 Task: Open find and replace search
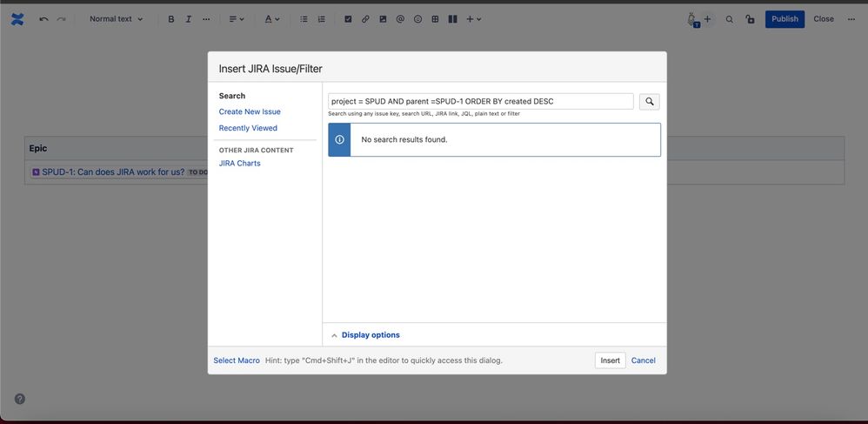[x=730, y=19]
